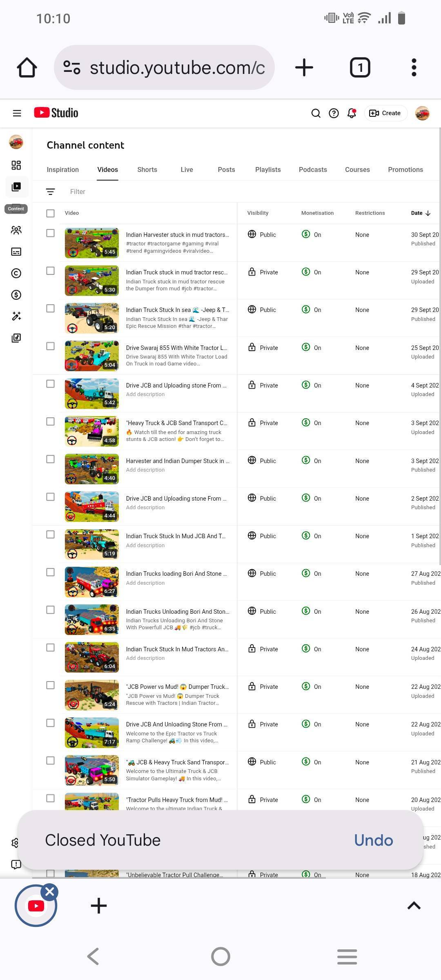This screenshot has width=441, height=980.
Task: Tick checkbox for Indian Harvester stuck in mud video
Action: (x=50, y=233)
